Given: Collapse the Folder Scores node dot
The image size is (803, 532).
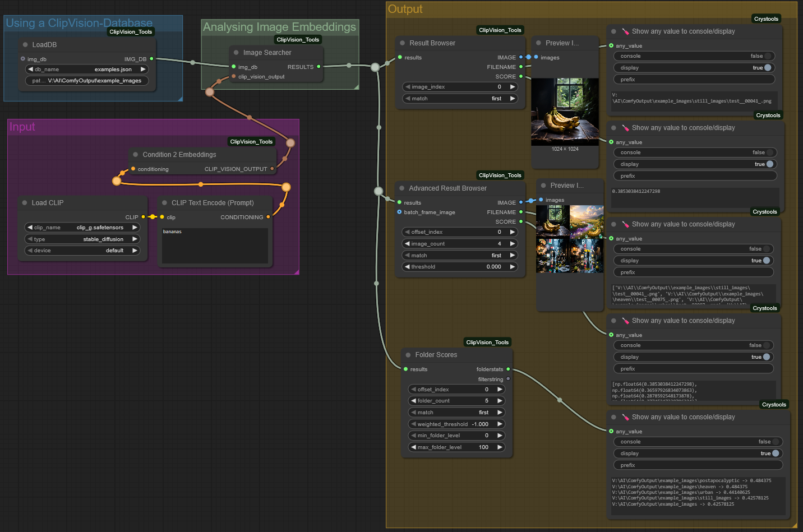Looking at the screenshot, I should [x=408, y=355].
